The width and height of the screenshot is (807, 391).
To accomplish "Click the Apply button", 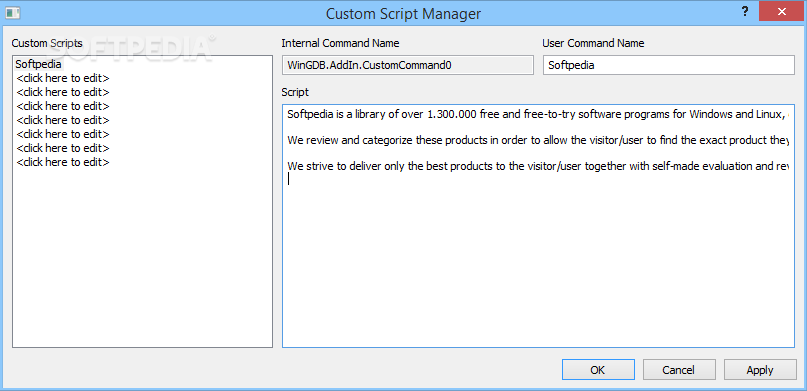I will coord(760,369).
